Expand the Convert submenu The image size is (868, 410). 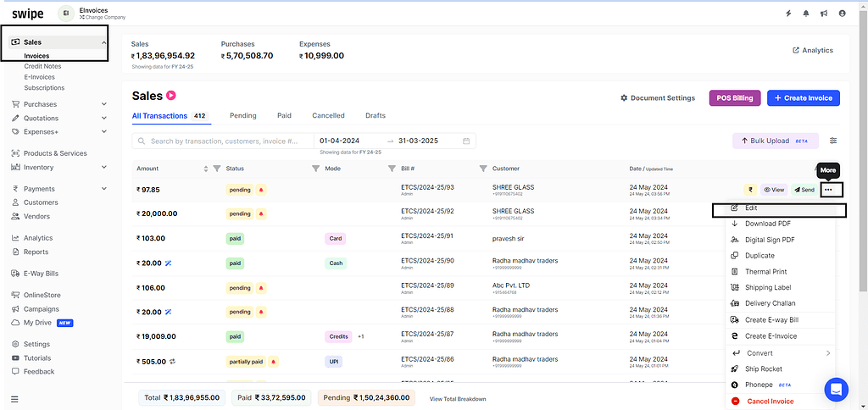point(827,353)
